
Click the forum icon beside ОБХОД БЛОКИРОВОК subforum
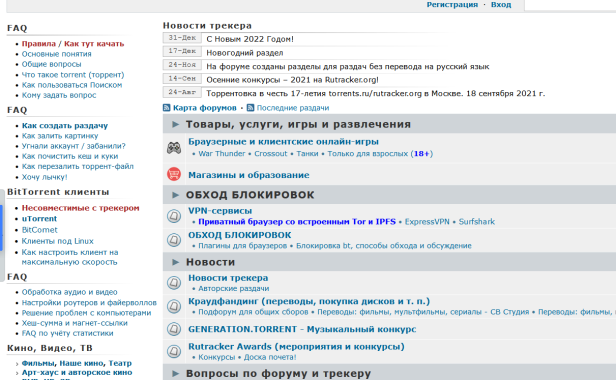click(174, 240)
